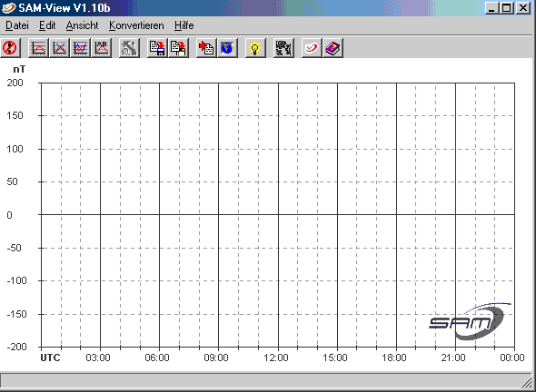The image size is (536, 392).
Task: Open the Datei menu
Action: [17, 25]
